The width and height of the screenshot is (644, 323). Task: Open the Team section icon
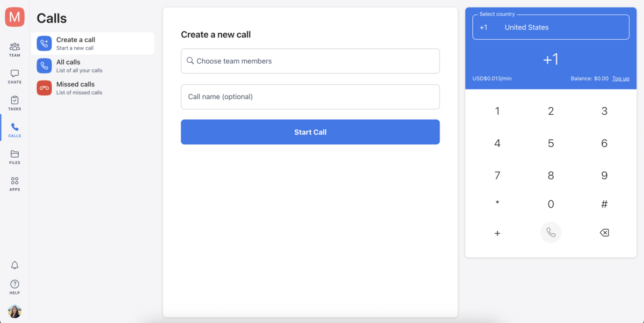[x=14, y=47]
